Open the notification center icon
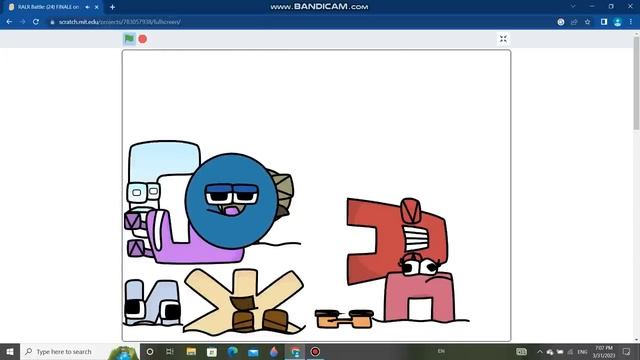 (x=627, y=351)
